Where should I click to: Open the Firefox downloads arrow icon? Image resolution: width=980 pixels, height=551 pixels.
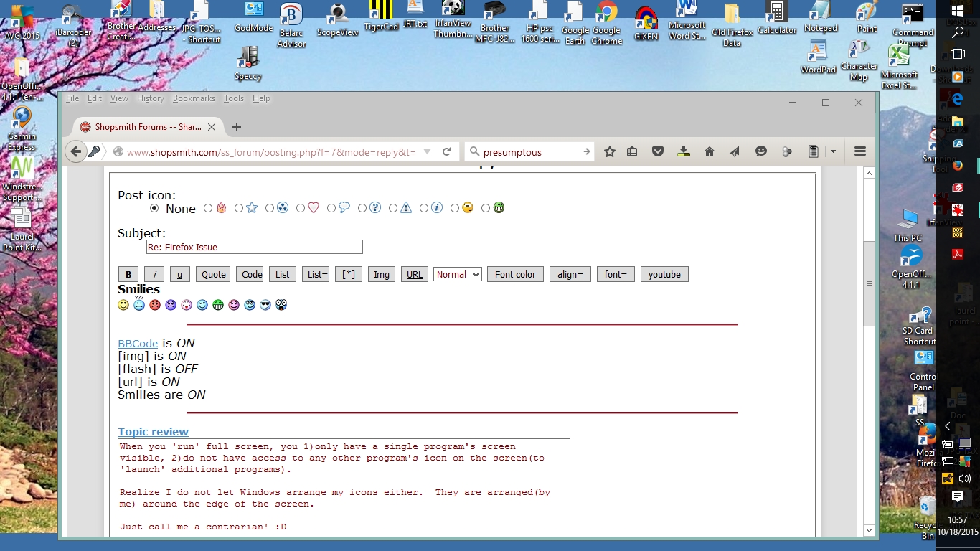click(684, 151)
